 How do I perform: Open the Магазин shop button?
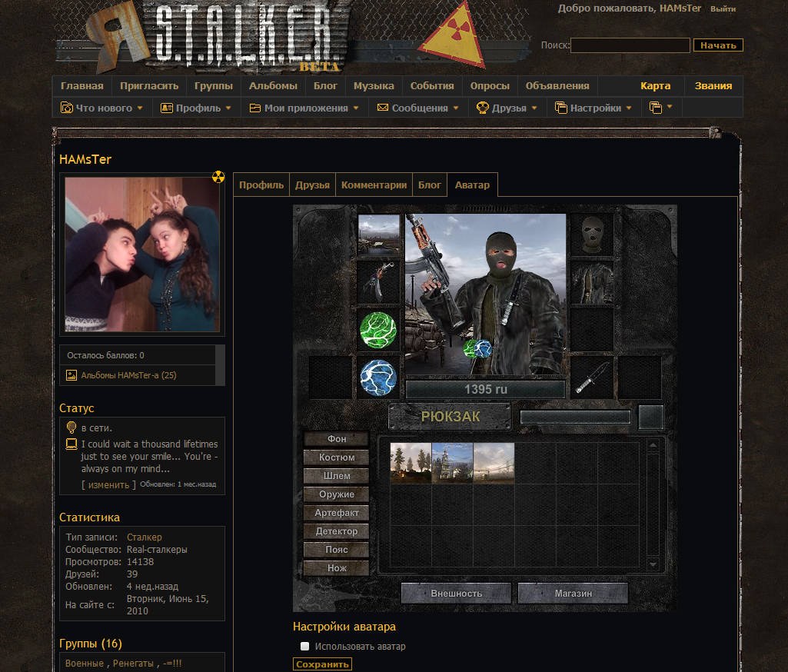click(x=573, y=593)
